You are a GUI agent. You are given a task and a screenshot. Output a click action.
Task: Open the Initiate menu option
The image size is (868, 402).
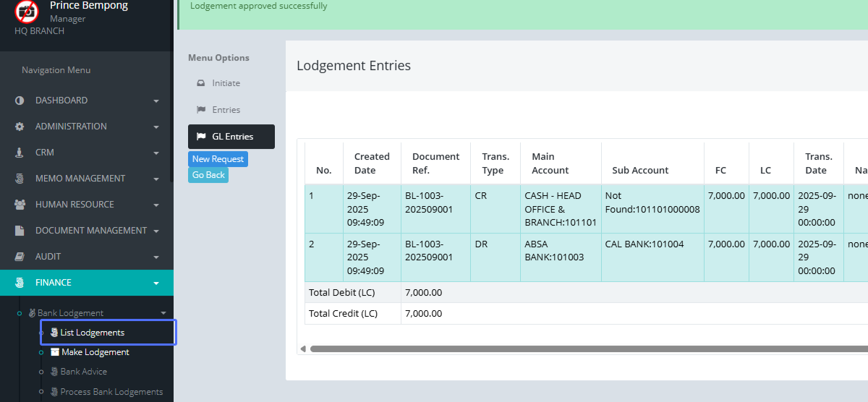[226, 83]
